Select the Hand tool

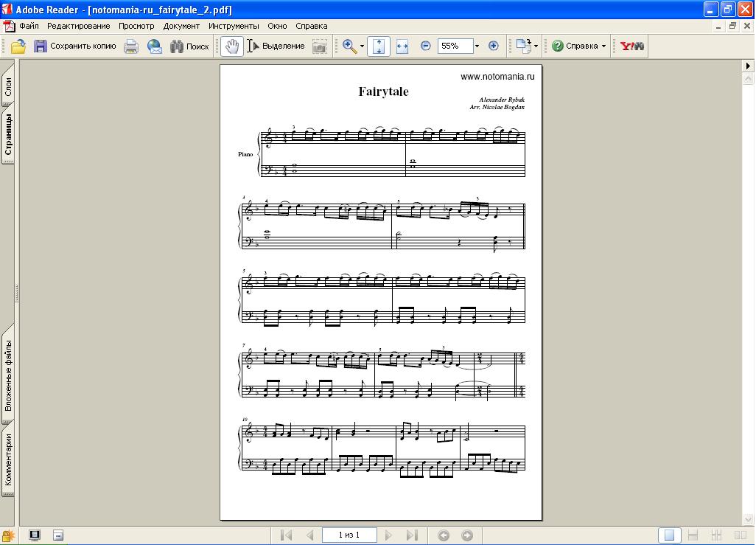pos(231,46)
